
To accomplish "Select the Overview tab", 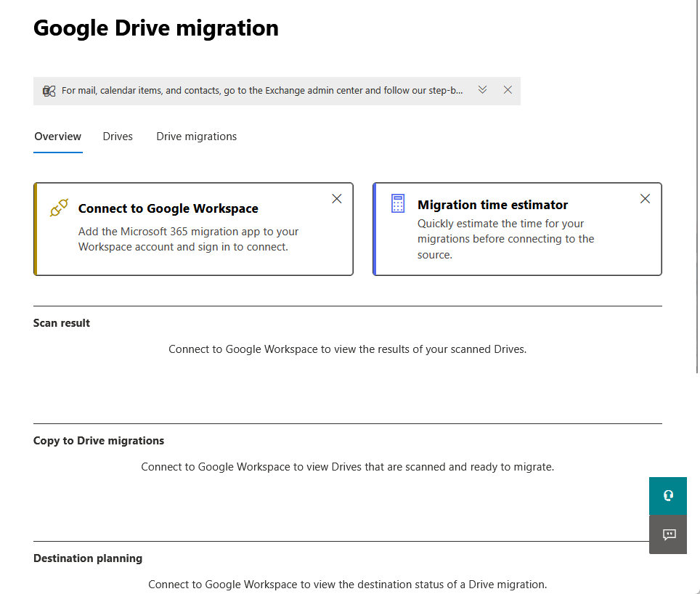I will pos(57,137).
